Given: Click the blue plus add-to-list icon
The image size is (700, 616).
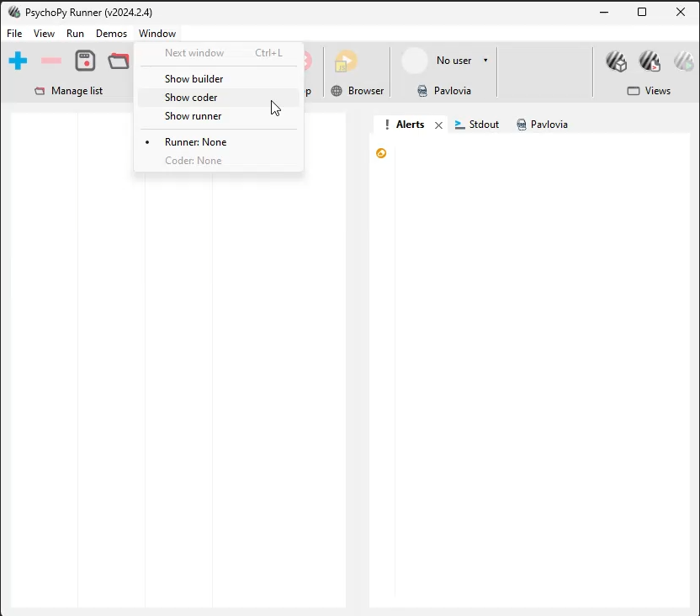Looking at the screenshot, I should [x=18, y=61].
